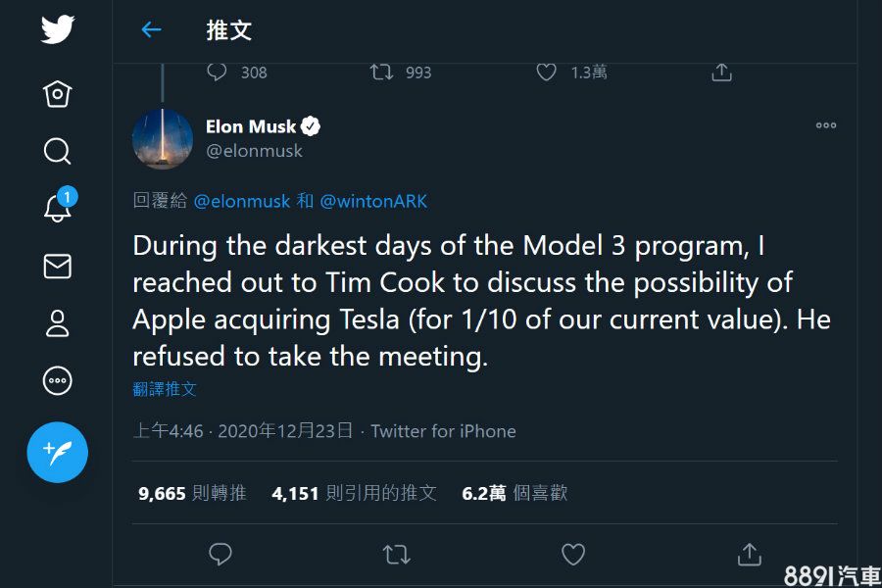Click the 翻譯推文 translate link
882x588 pixels.
click(x=165, y=389)
